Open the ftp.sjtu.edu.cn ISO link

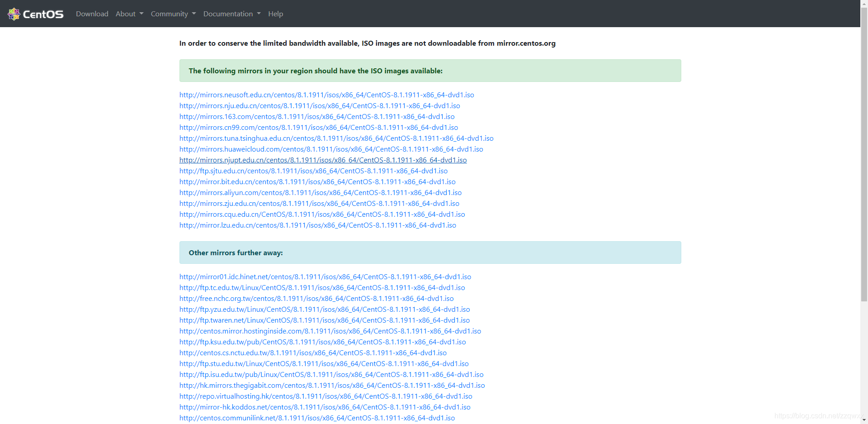(x=313, y=171)
